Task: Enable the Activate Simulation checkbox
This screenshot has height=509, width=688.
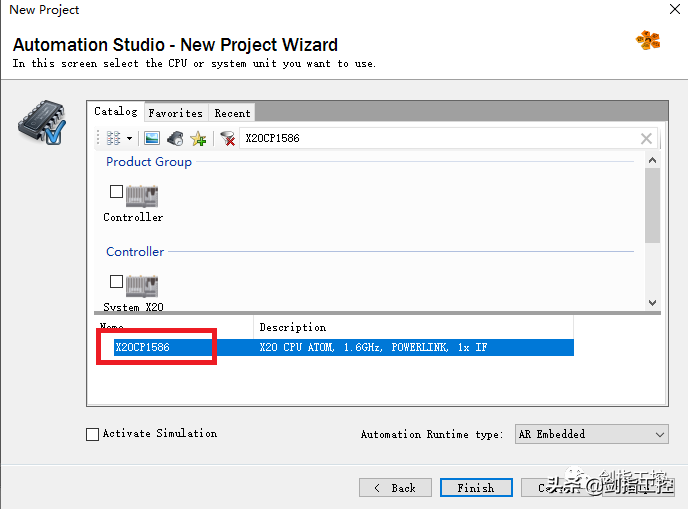Action: pos(93,434)
